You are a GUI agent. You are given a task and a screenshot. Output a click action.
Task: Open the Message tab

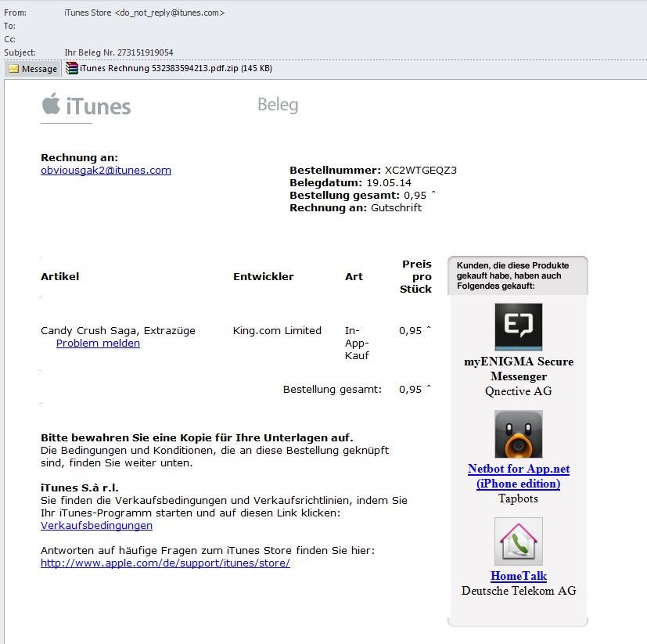coord(33,69)
